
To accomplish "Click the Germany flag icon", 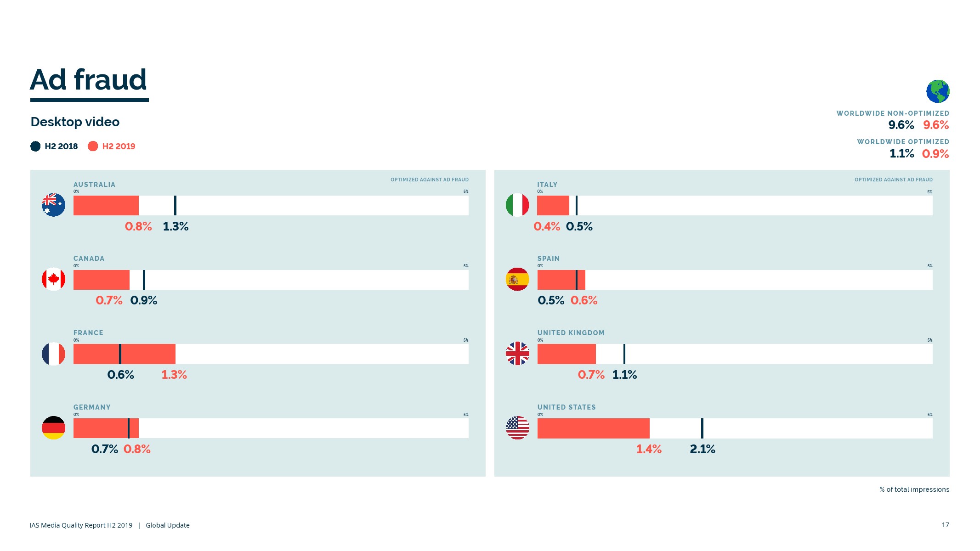I will [x=53, y=428].
